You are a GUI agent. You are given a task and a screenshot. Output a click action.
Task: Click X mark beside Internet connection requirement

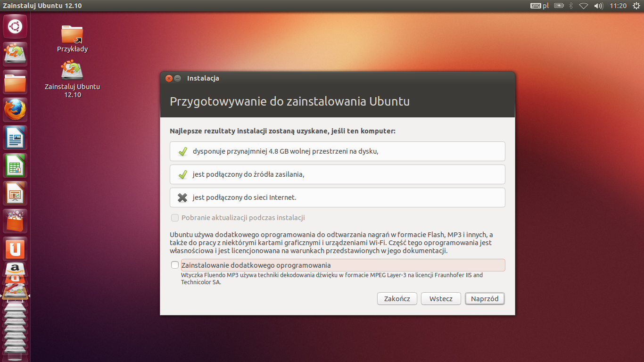(182, 197)
